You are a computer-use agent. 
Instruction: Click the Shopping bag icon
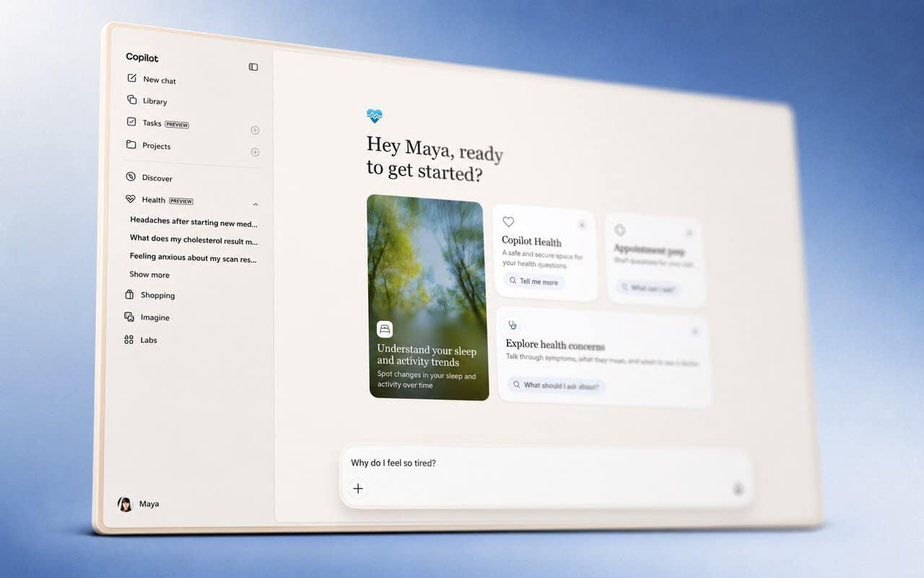(x=129, y=294)
